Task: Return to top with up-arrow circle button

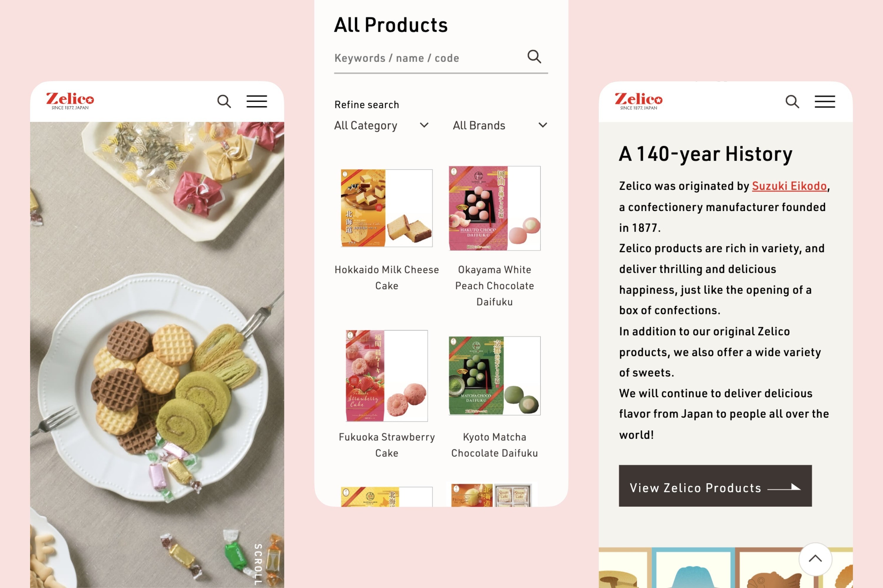Action: coord(815,559)
